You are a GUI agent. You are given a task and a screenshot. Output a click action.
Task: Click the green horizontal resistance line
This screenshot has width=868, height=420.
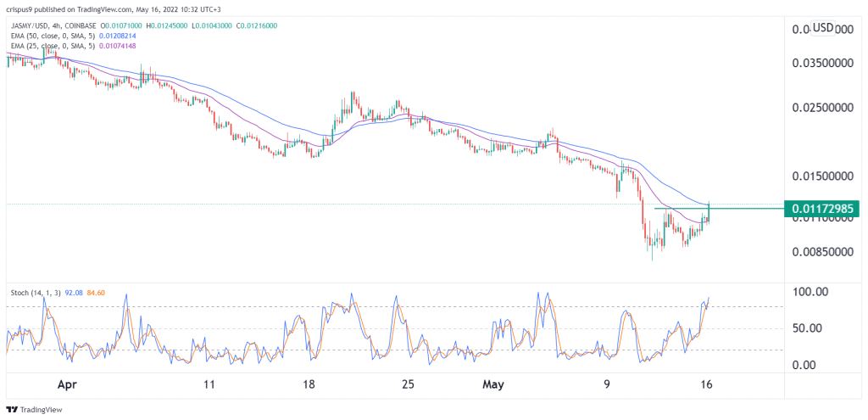[719, 209]
